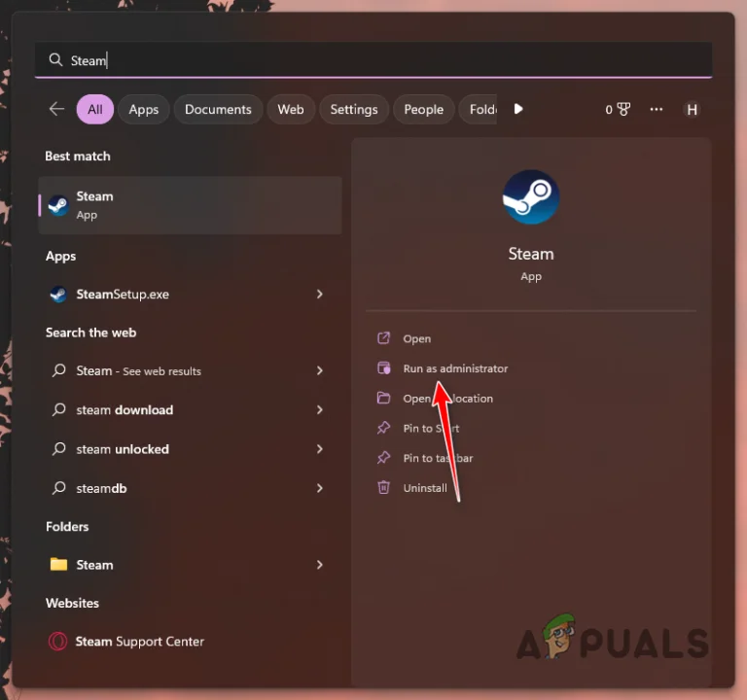Switch to the Apps filter tab
Viewport: 747px width, 700px height.
pyautogui.click(x=143, y=110)
